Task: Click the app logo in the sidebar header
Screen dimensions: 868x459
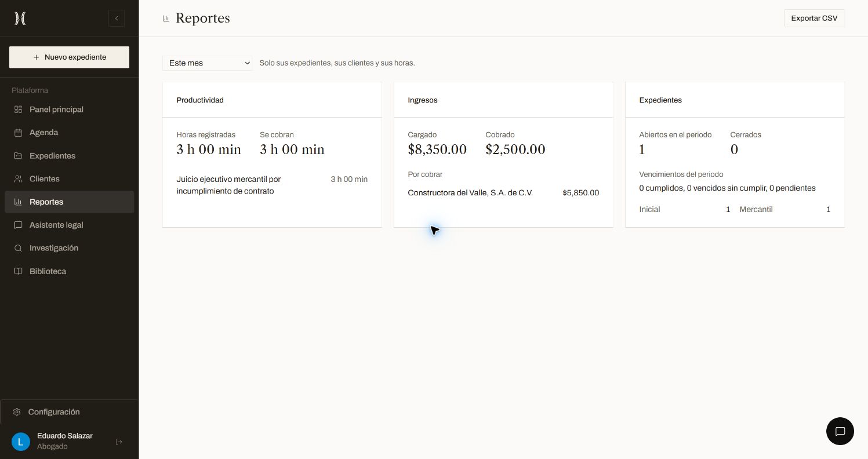Action: (x=20, y=19)
